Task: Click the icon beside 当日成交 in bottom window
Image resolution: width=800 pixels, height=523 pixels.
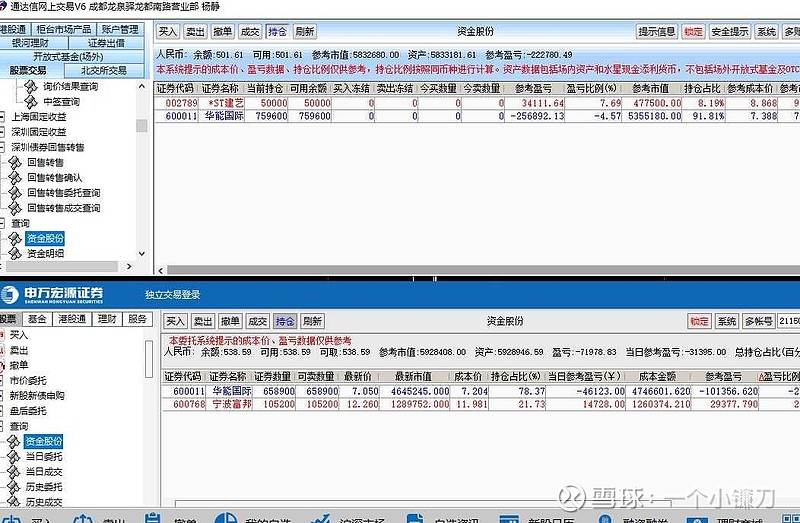Action: (14, 471)
